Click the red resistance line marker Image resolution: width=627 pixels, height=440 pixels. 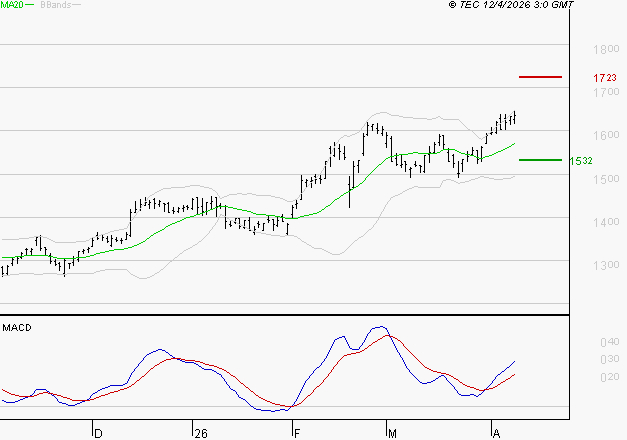coord(540,77)
